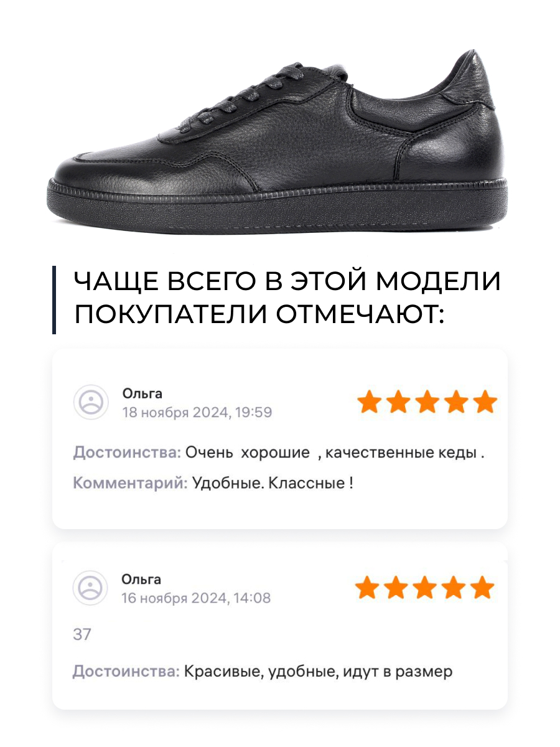Click the text Удобные. Классные !
560x747 pixels.
273,483
